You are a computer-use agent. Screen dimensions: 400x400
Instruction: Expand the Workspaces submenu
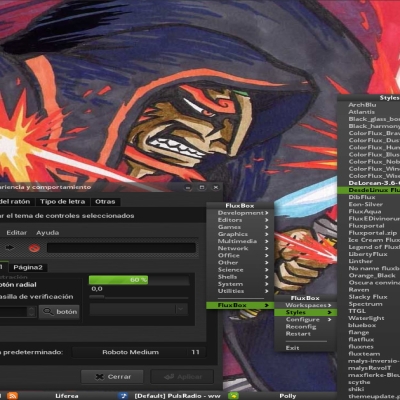(306, 305)
